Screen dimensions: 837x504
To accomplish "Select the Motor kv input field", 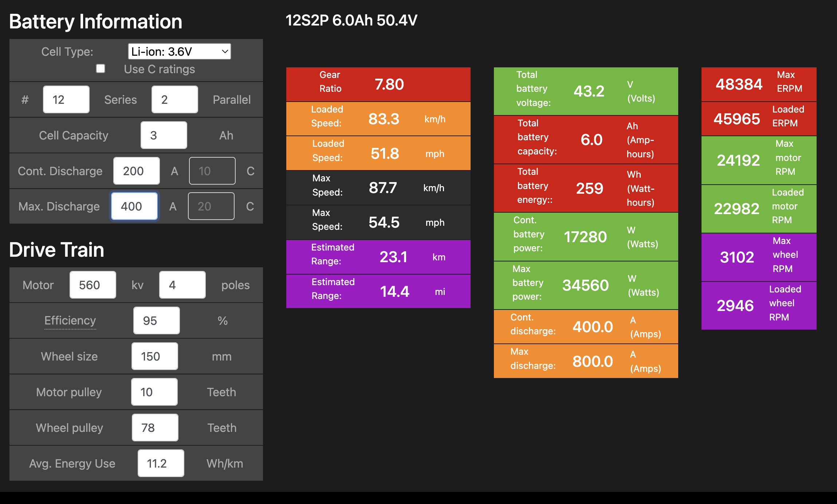I will point(93,285).
